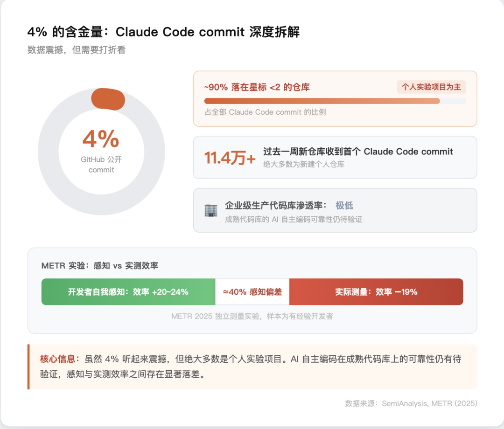Select the 个人实验项目为主 tag
The width and height of the screenshot is (504, 429).
pos(431,87)
